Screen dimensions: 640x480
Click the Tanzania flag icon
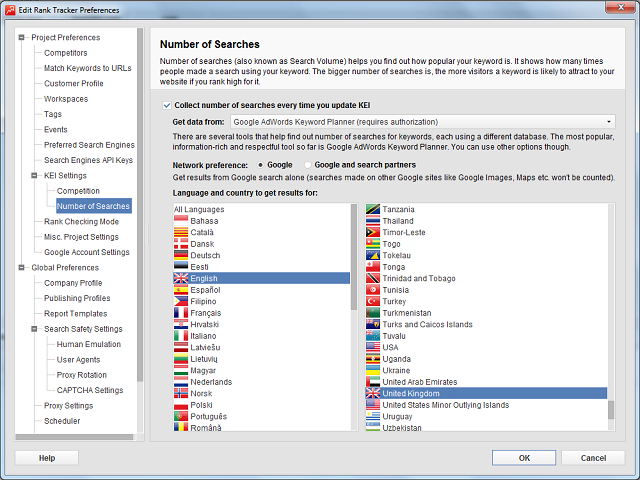coord(373,209)
